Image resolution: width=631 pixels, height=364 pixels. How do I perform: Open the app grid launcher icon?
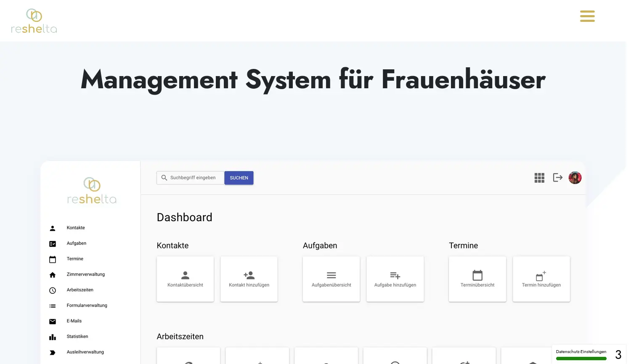pos(539,177)
